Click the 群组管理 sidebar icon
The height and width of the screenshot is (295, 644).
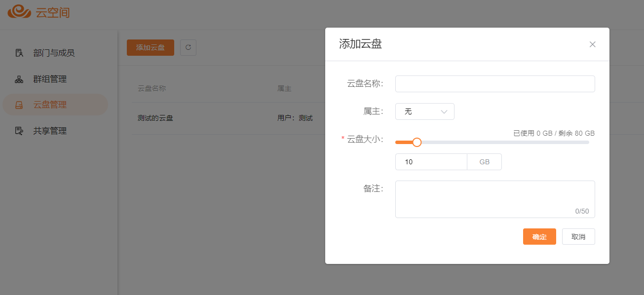point(19,79)
